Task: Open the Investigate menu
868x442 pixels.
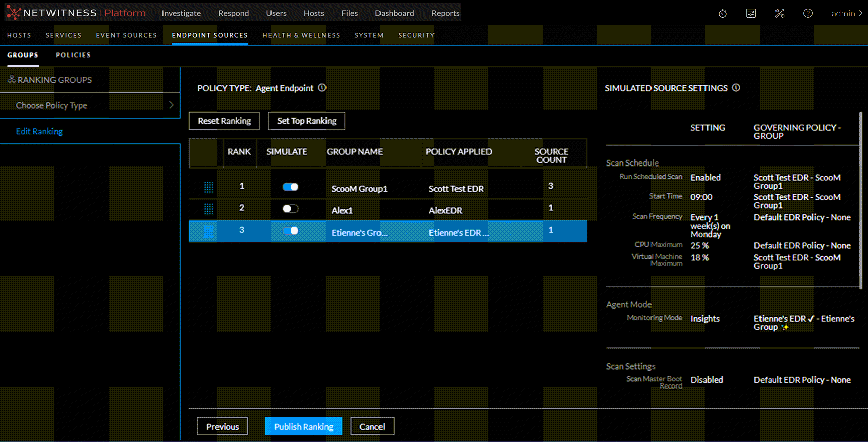Action: click(x=181, y=13)
